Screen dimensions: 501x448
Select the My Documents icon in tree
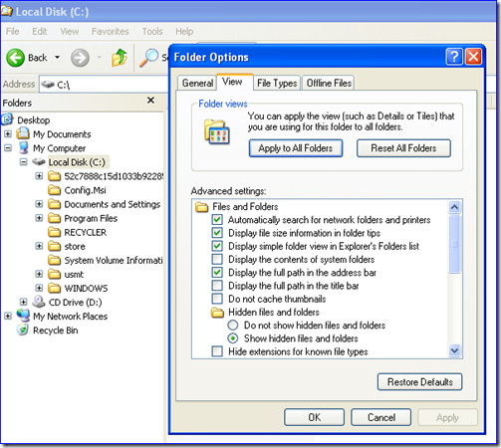[23, 133]
